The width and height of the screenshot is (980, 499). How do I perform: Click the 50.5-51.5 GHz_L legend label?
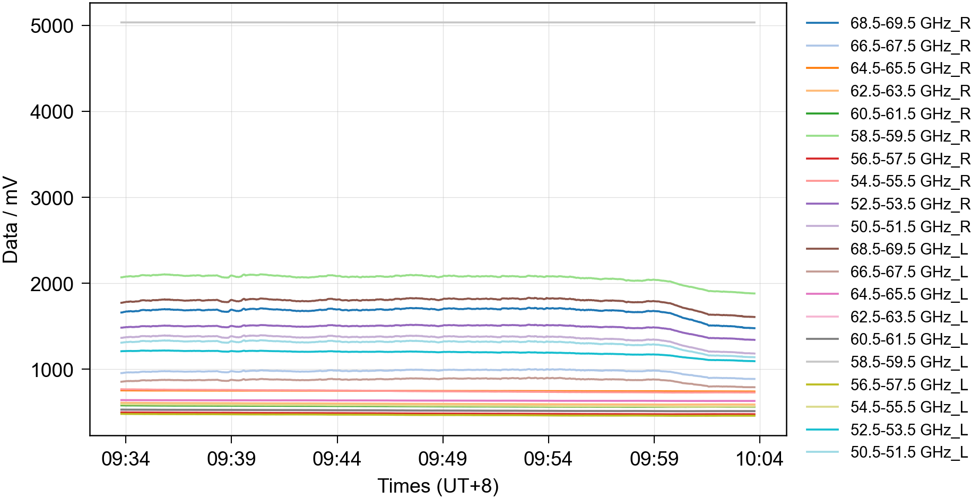click(x=908, y=452)
